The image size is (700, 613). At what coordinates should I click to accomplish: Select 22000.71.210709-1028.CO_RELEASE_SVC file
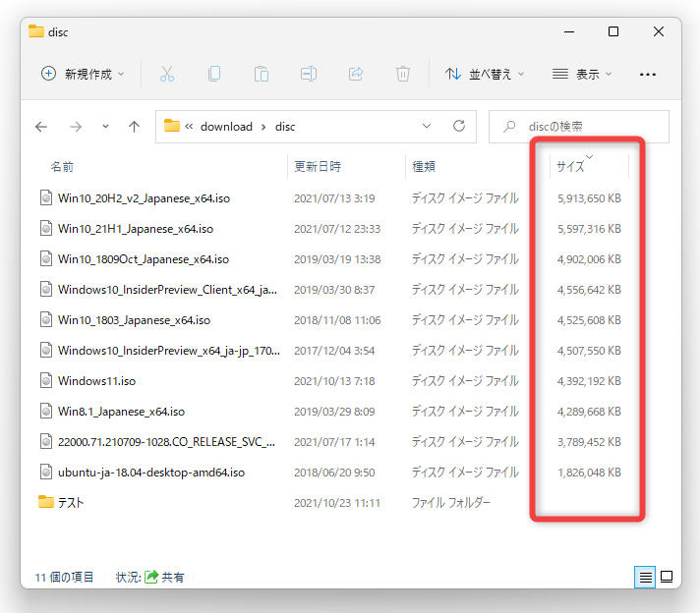click(166, 442)
